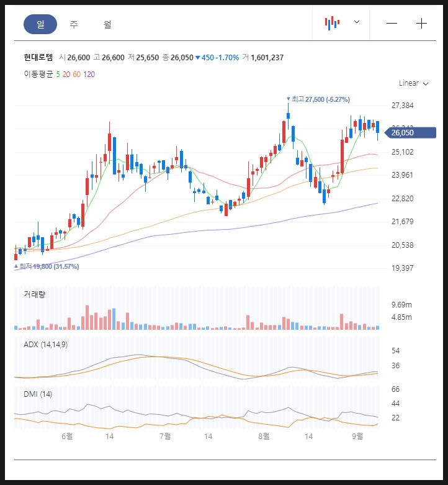This screenshot has height=485, width=448.
Task: Click the ADX (14,14,9) indicator label
Action: pos(46,345)
